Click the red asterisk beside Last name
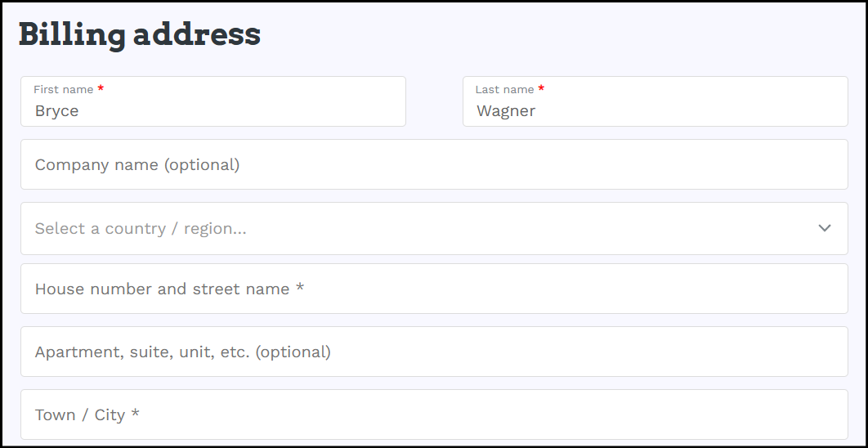The image size is (868, 448). [x=541, y=88]
